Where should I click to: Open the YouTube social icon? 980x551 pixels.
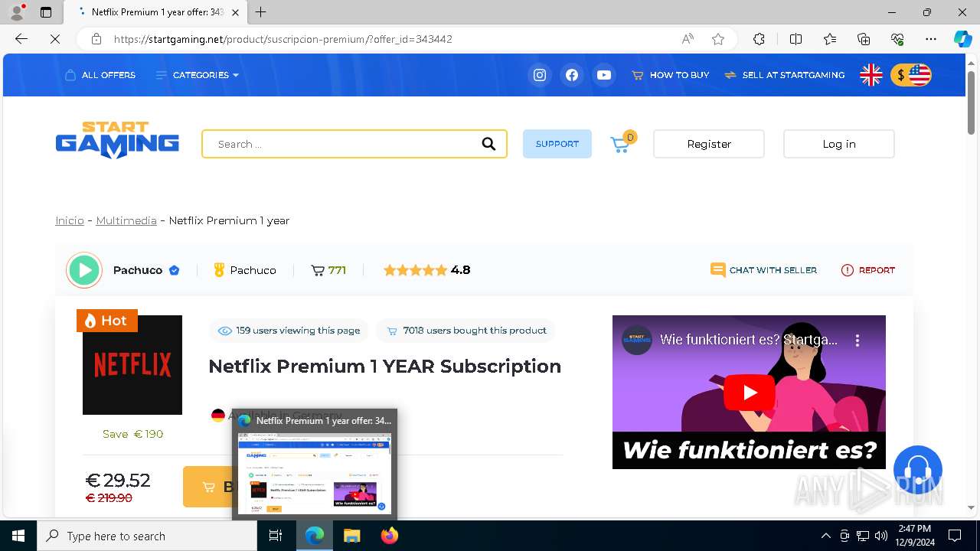point(604,75)
